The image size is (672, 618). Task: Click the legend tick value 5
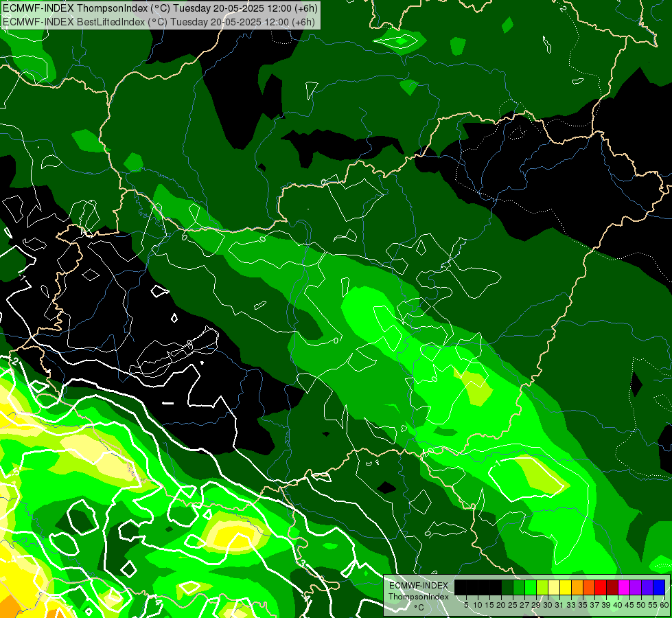point(466,605)
